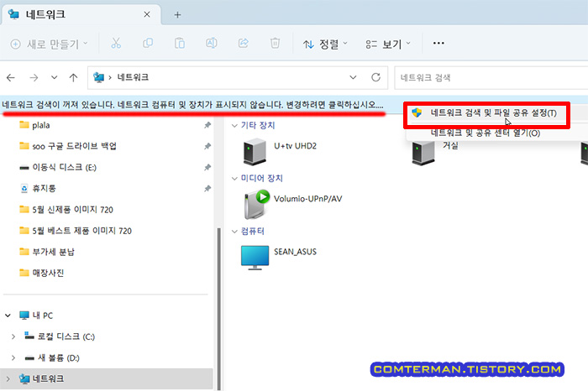Click the network icon in address bar
Screen dimensions: 588x391
tap(98, 77)
